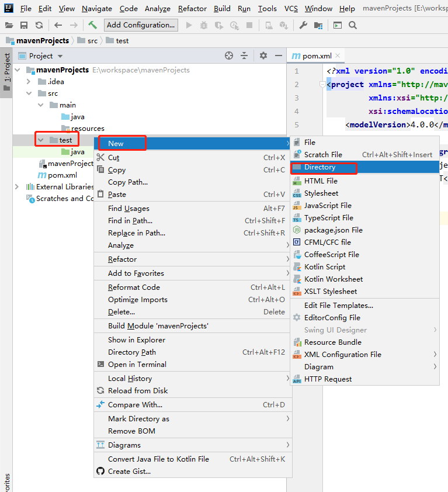Click Reformat Code entry
This screenshot has width=448, height=492.
pos(193,287)
